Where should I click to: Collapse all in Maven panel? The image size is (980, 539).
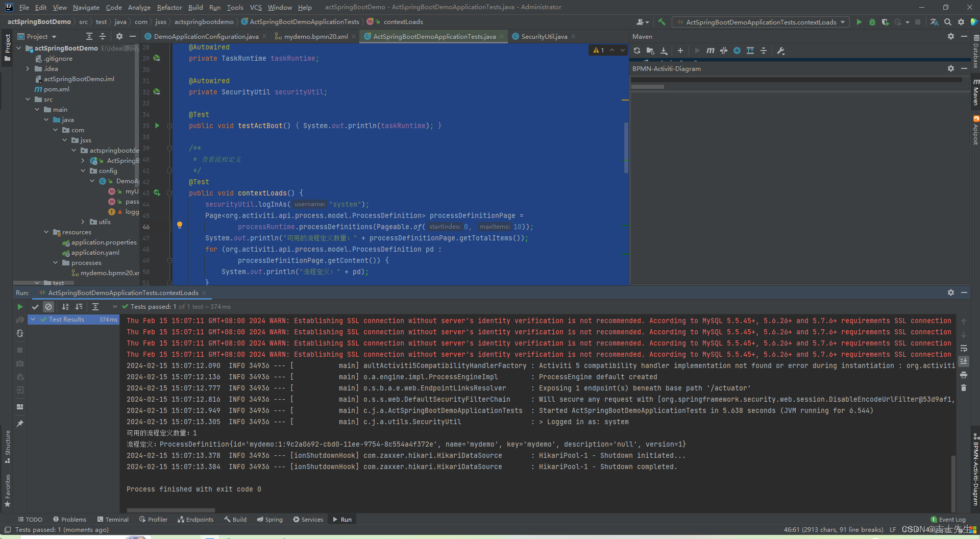764,51
